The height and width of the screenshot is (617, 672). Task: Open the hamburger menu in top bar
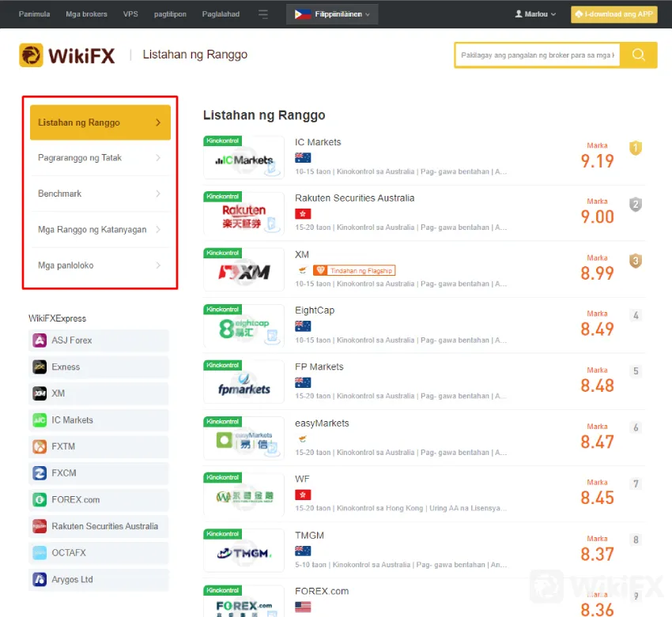(x=263, y=14)
